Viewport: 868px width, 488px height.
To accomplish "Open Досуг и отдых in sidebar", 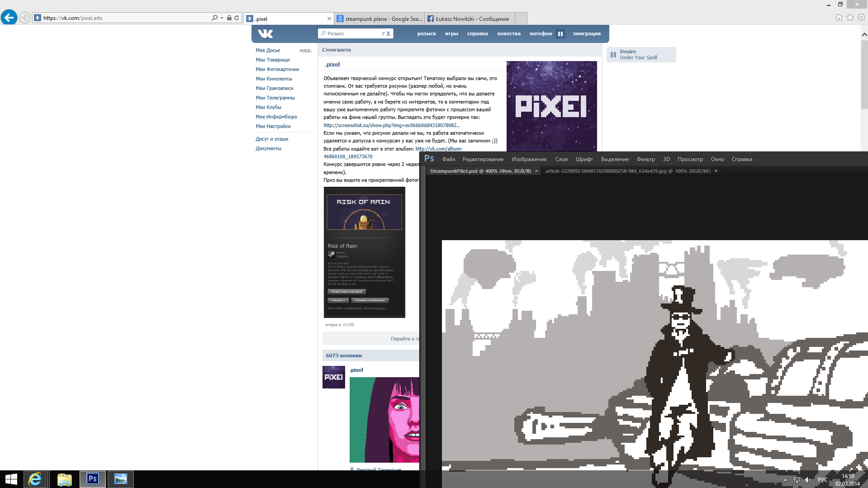I will (x=272, y=139).
